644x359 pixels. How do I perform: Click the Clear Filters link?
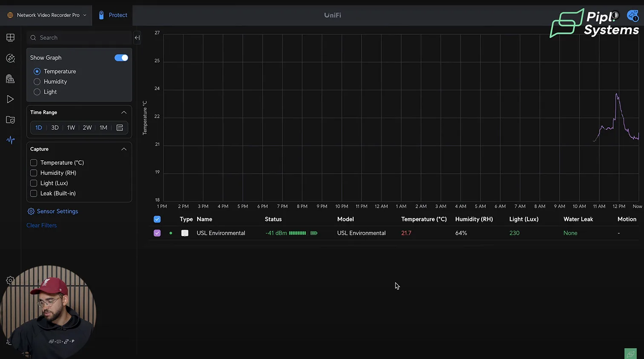42,225
